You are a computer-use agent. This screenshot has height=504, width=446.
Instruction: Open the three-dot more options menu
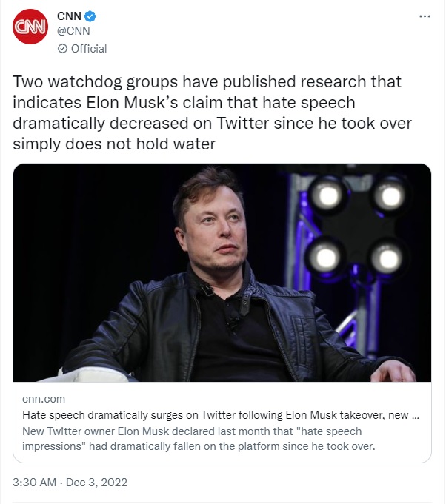pyautogui.click(x=425, y=16)
